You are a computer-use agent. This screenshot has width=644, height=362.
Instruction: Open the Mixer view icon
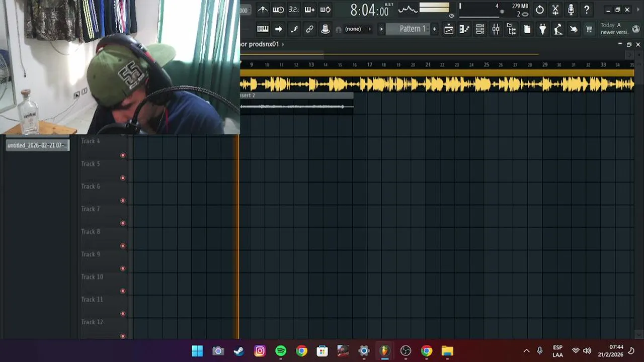496,29
